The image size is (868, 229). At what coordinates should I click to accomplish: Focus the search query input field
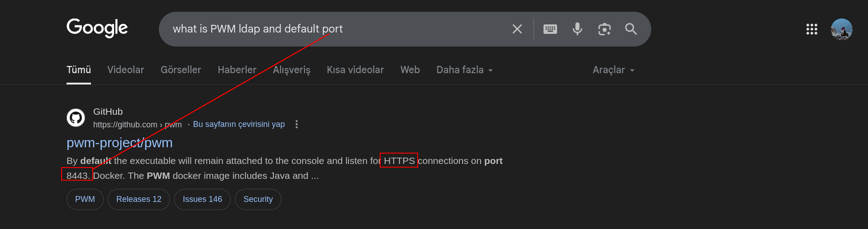click(335, 29)
